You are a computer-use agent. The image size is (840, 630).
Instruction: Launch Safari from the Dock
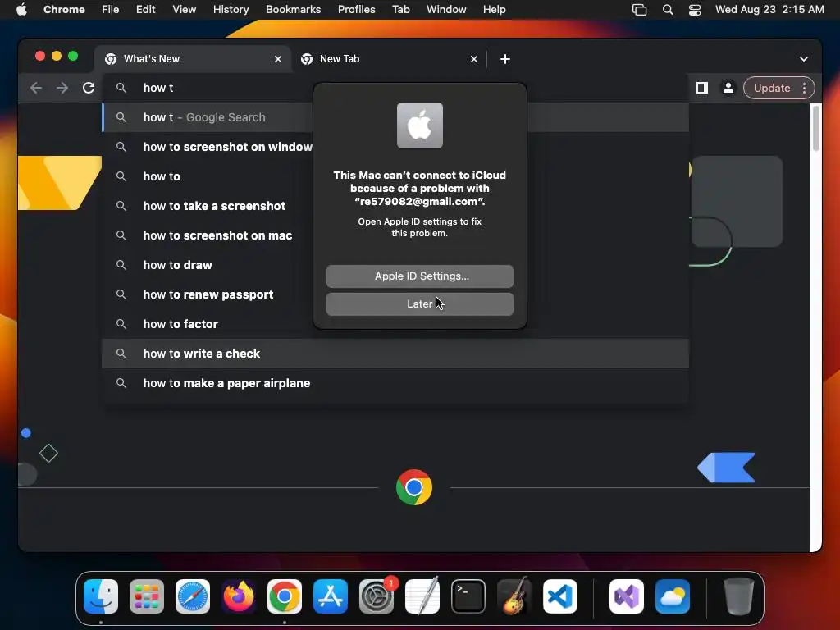coord(193,596)
